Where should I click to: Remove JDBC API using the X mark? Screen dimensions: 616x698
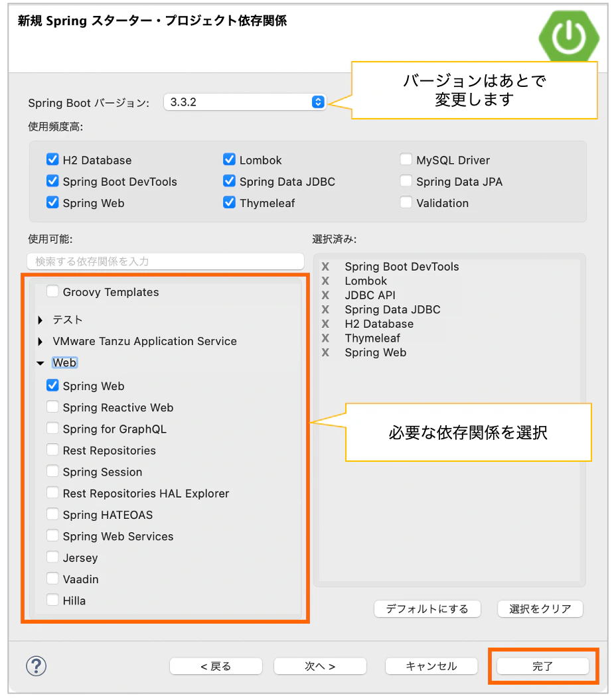[x=325, y=295]
